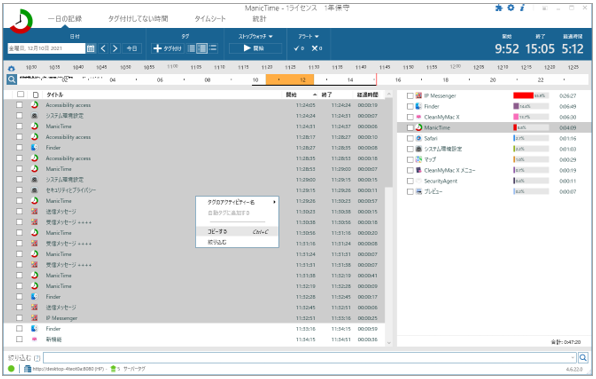The height and width of the screenshot is (379, 596).
Task: Click the magnifier icon beside the timeline
Action: click(x=12, y=79)
